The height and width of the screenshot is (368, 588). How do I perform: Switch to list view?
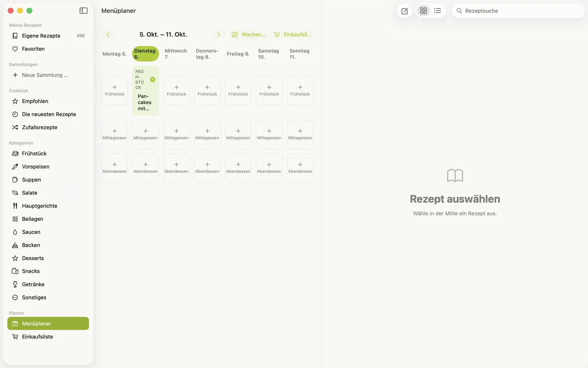437,11
